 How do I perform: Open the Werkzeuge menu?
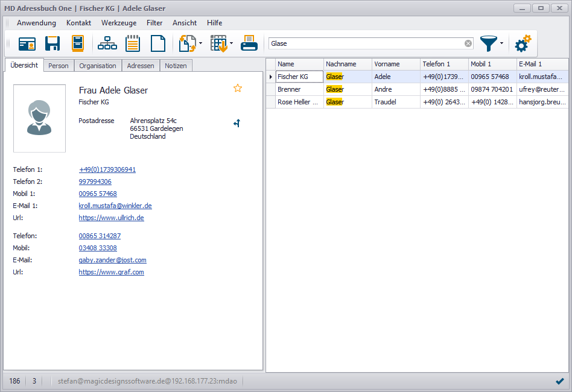pos(118,23)
